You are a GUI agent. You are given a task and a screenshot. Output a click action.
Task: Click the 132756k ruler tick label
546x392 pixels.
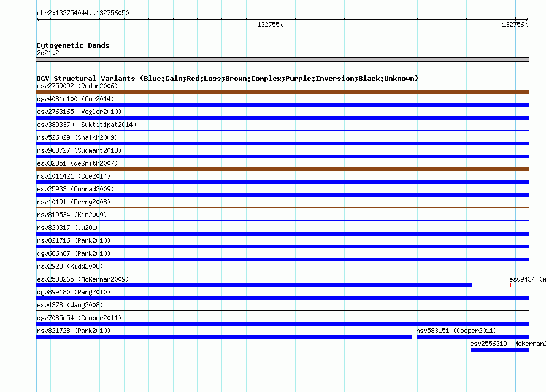(515, 25)
